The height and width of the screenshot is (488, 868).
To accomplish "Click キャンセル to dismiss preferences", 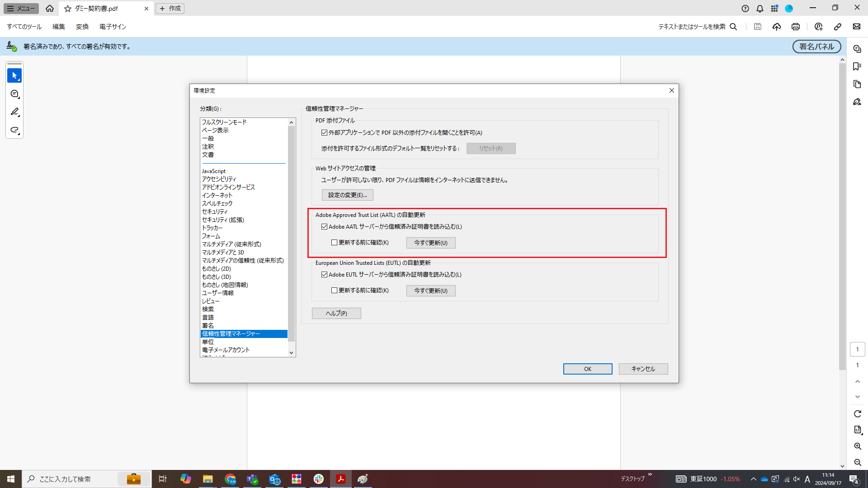I will 643,369.
